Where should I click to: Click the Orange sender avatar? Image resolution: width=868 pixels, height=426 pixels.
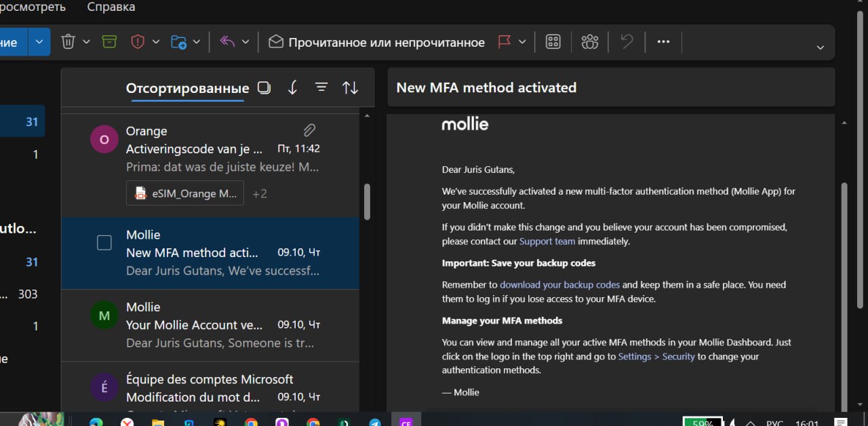point(104,140)
